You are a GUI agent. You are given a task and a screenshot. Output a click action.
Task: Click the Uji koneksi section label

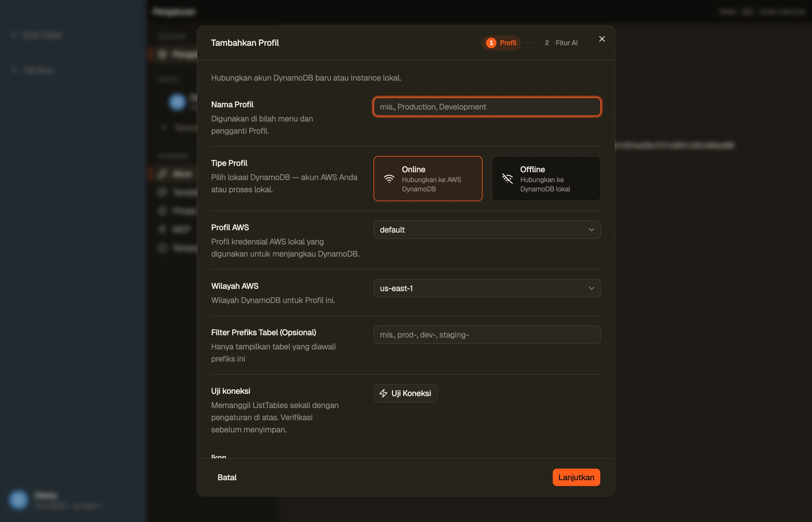(231, 391)
